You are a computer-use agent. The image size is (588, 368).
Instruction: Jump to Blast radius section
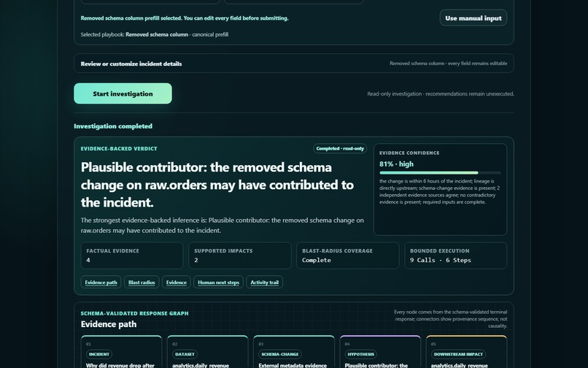pos(142,283)
